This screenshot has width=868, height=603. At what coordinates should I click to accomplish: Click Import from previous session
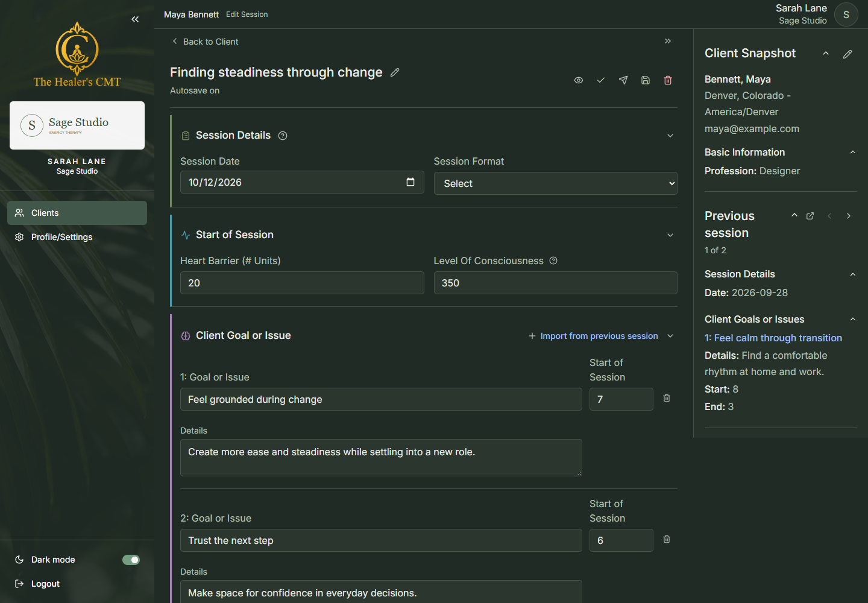(593, 336)
